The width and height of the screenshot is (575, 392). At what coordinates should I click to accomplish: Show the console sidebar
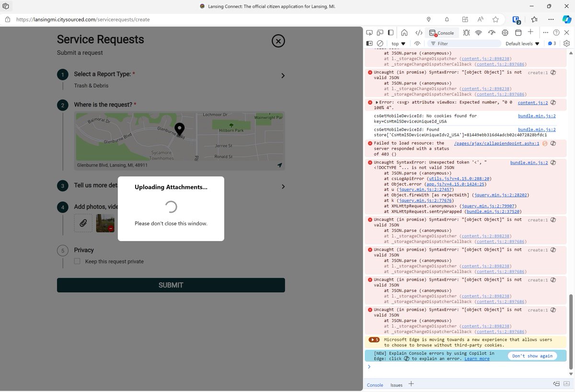click(369, 43)
